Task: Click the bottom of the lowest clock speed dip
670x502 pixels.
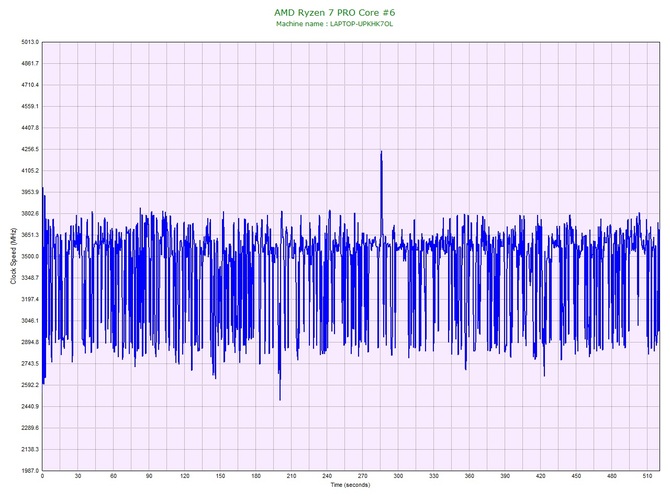Action: (x=280, y=399)
